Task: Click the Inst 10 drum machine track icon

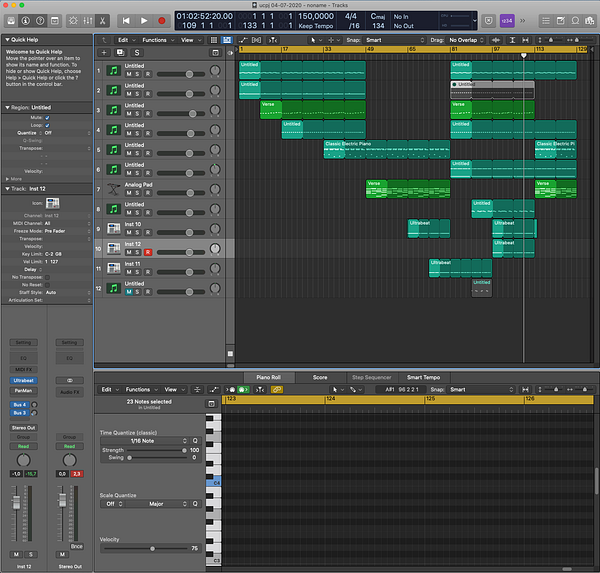Action: point(113,230)
